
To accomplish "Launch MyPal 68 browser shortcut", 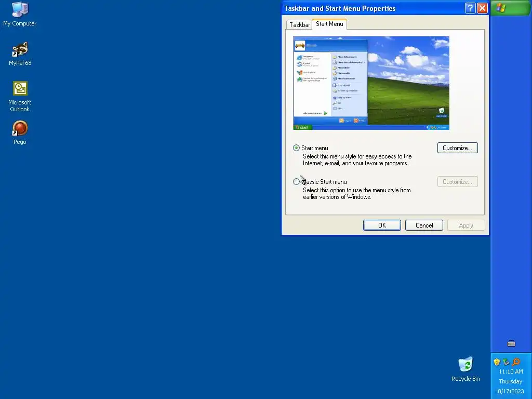I will 20,54.
